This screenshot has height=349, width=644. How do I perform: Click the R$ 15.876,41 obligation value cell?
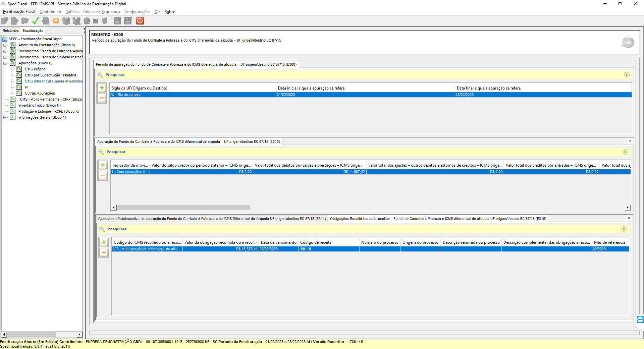pos(221,249)
